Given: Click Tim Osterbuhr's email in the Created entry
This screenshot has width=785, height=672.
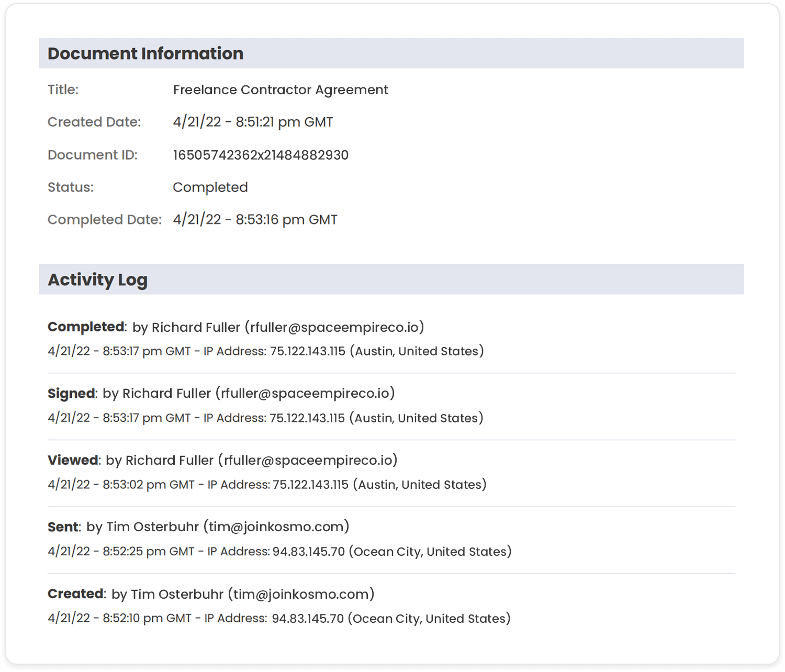Looking at the screenshot, I should point(301,594).
